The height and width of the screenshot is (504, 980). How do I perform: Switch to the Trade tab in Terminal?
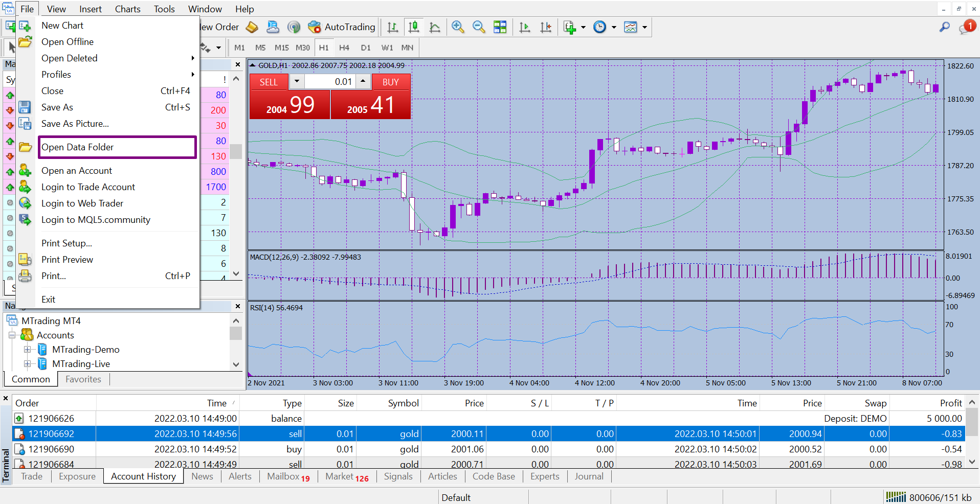pos(32,476)
